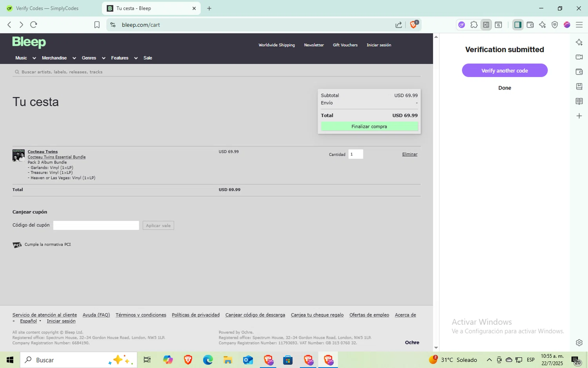Open the Sale menu item

(148, 58)
